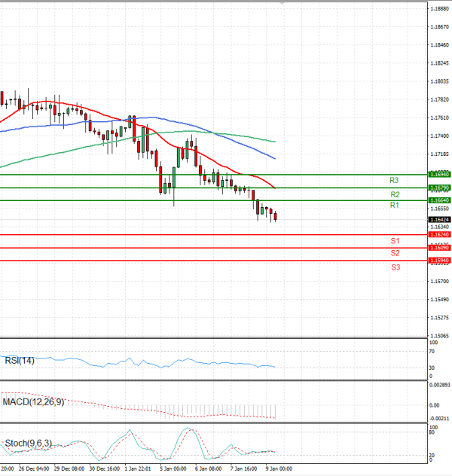Select the red 1.16240 price tag
This screenshot has height=476, width=452.
point(439,235)
